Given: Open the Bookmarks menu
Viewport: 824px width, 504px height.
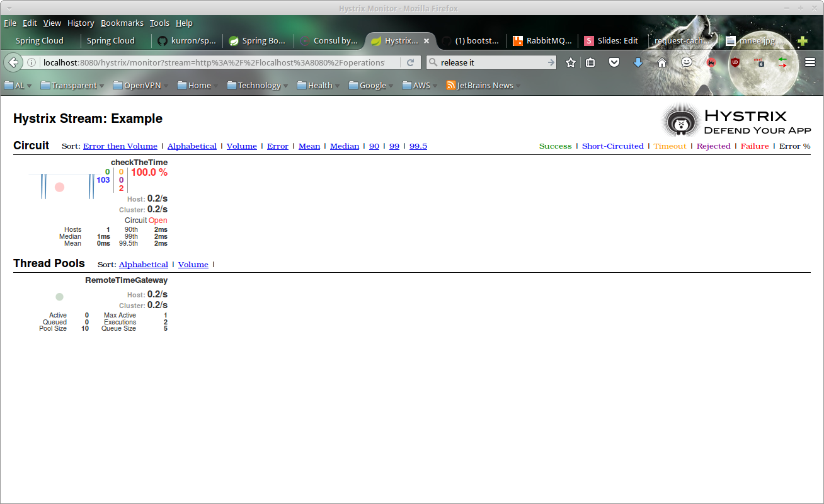Looking at the screenshot, I should (122, 23).
